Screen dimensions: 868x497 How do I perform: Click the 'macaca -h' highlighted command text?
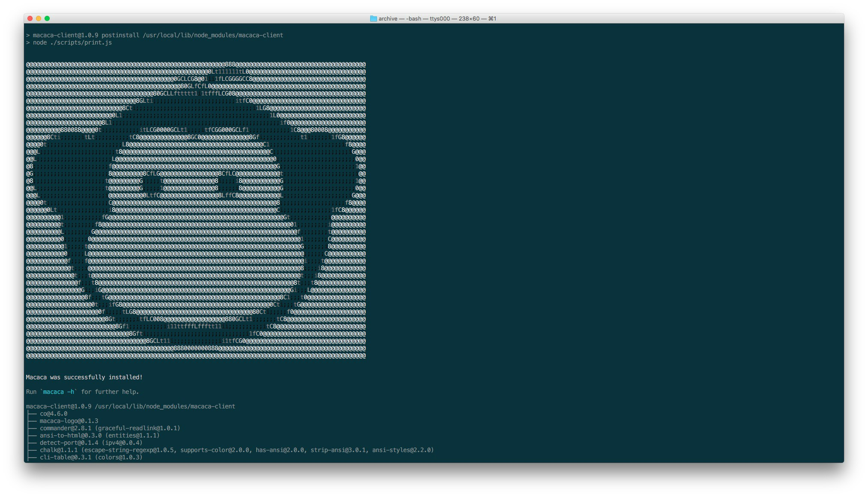(x=59, y=392)
